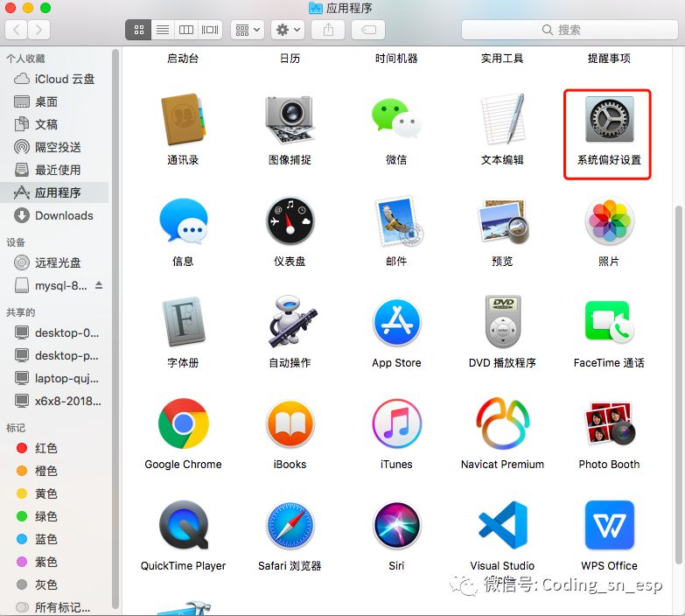Open Visual Studio Code icon
This screenshot has width=685, height=616.
[503, 525]
